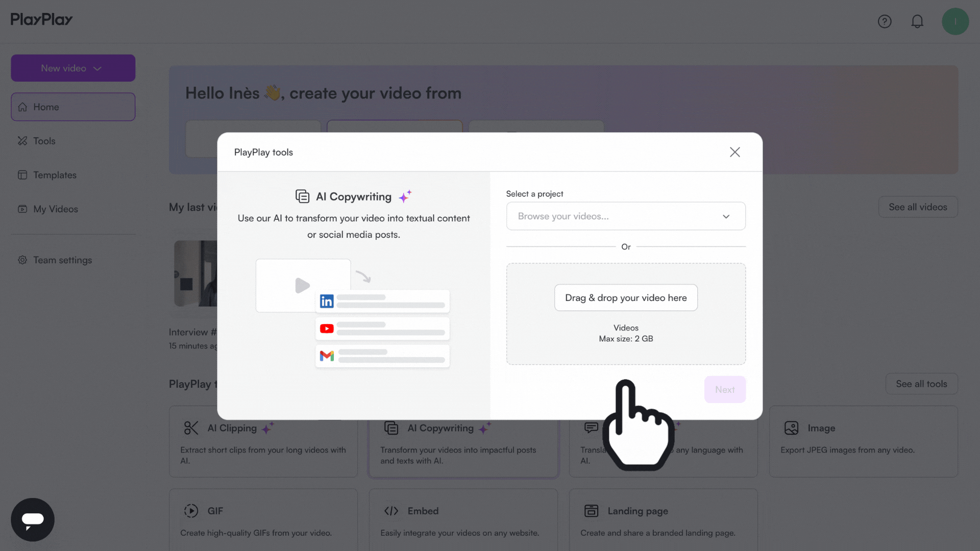Click the Videos Max size 2 GB text
This screenshot has height=551, width=980.
626,333
